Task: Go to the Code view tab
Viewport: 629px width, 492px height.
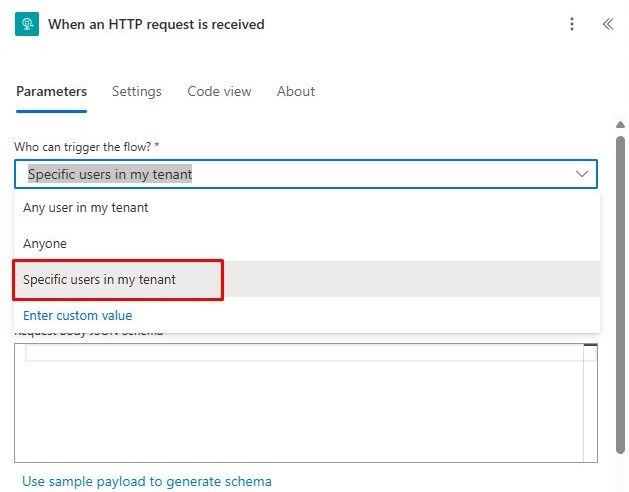Action: tap(219, 91)
